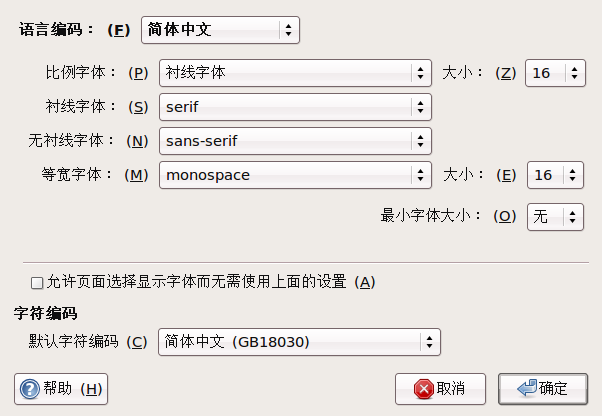The image size is (602, 416).
Task: Open monospace font size 16 dropdown
Action: point(556,175)
